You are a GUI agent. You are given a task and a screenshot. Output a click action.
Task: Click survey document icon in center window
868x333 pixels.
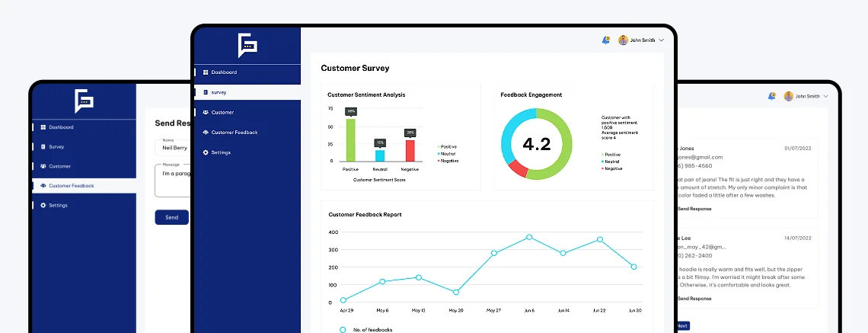206,92
